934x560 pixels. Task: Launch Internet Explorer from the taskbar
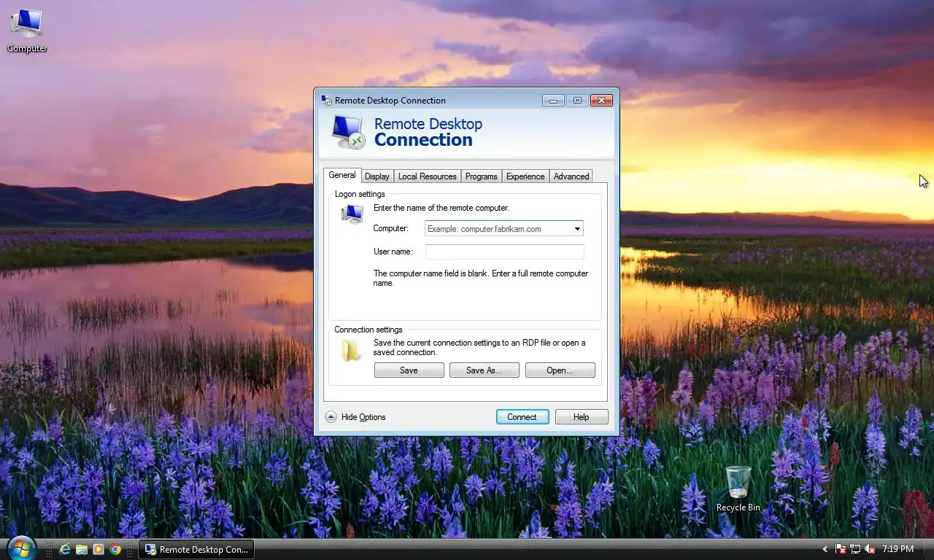(x=65, y=549)
